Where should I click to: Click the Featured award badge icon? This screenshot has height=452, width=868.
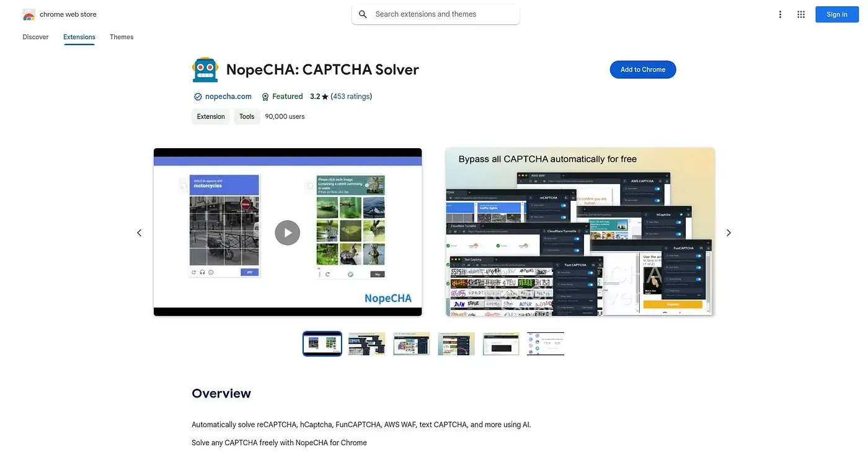click(x=265, y=97)
